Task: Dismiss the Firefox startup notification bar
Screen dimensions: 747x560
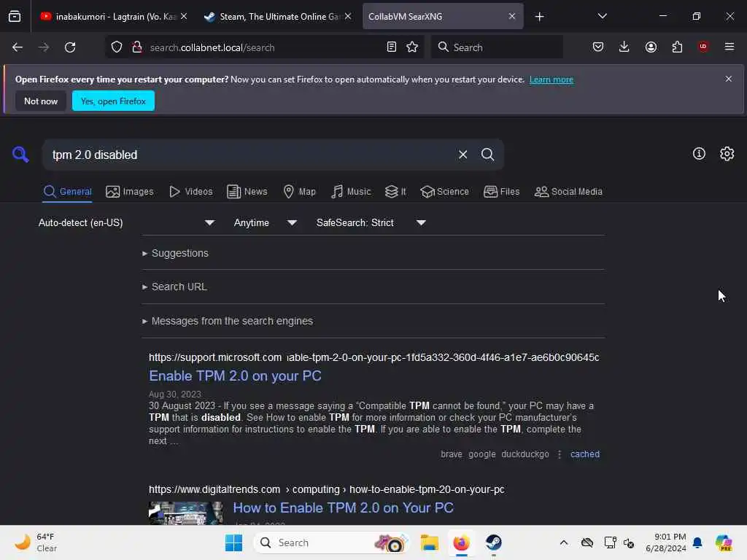Action: tap(729, 79)
